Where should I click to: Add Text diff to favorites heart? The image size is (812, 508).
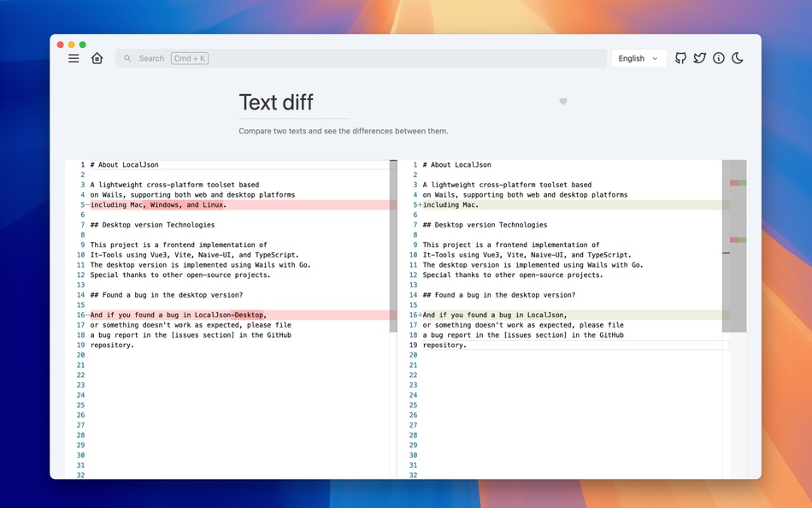(563, 102)
